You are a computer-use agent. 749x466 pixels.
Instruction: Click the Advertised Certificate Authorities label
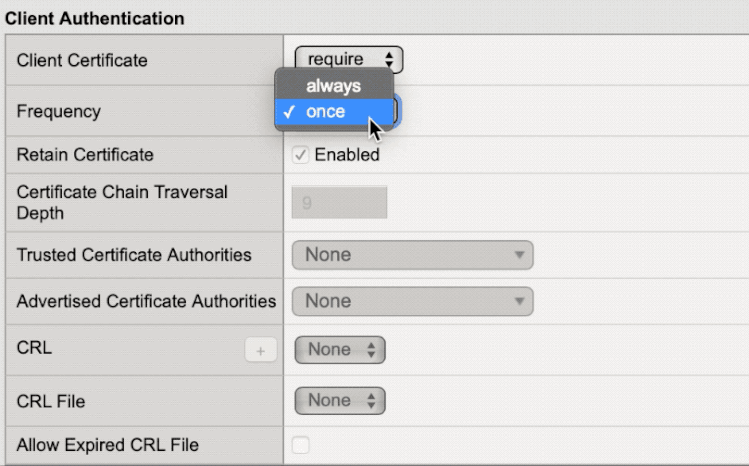[x=146, y=301]
